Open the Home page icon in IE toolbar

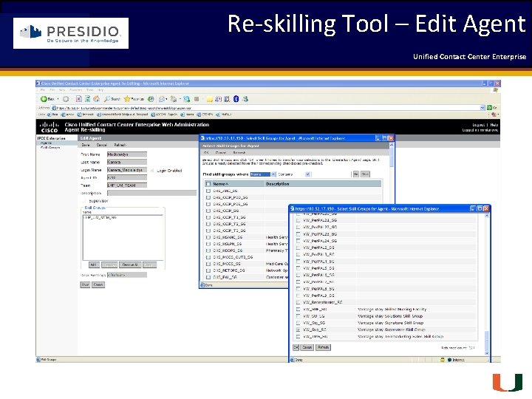(96, 99)
